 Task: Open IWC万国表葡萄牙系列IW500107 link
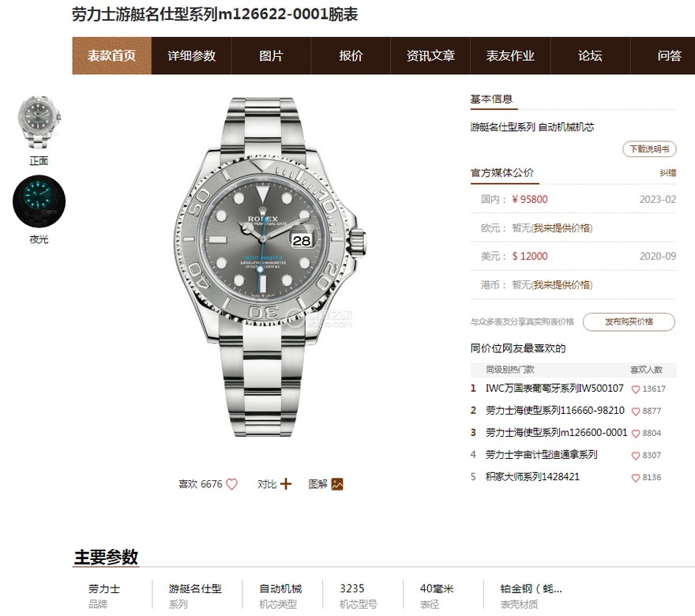[554, 389]
